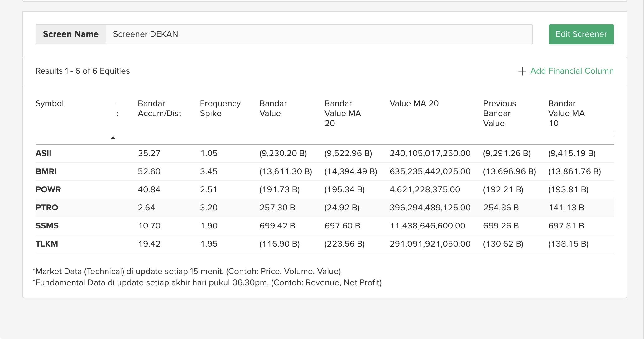644x339 pixels.
Task: Open the BMRI stock symbol
Action: (x=46, y=172)
